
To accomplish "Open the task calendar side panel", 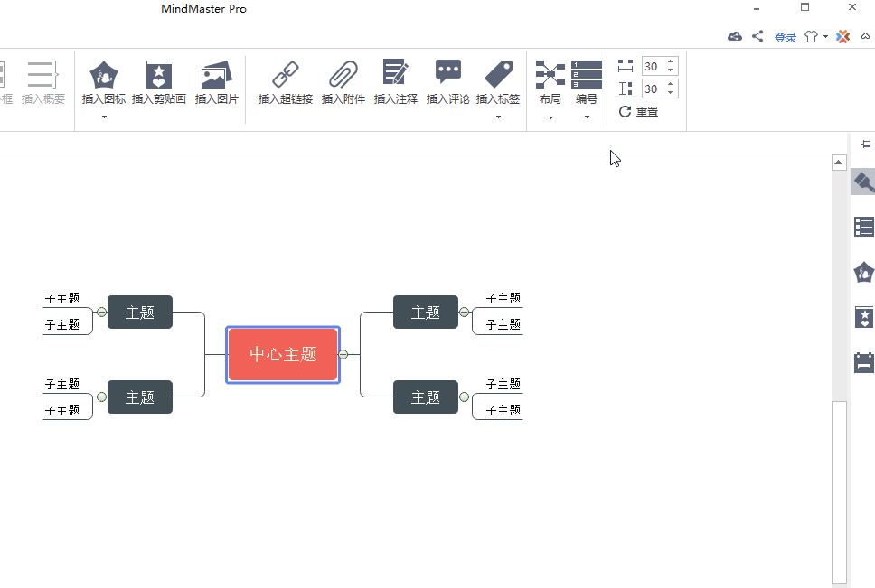I will click(x=864, y=362).
